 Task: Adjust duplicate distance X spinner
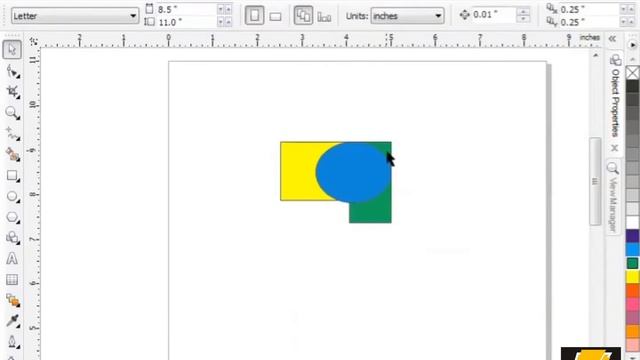[x=627, y=9]
